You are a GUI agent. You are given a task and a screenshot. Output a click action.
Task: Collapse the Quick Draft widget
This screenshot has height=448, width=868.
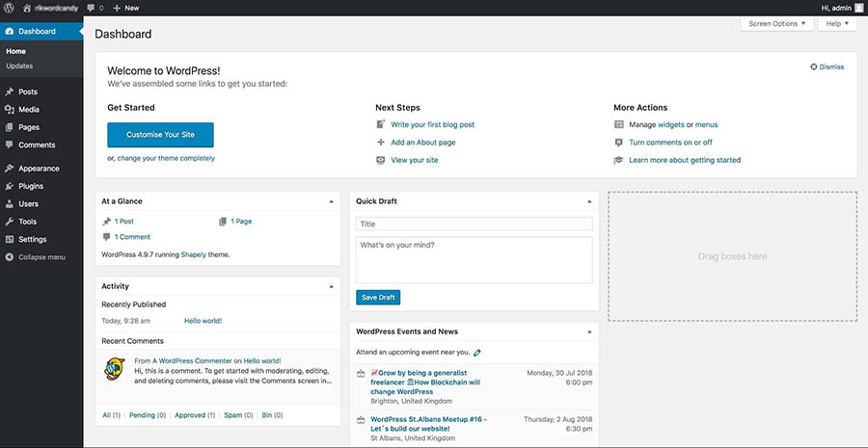pyautogui.click(x=589, y=202)
